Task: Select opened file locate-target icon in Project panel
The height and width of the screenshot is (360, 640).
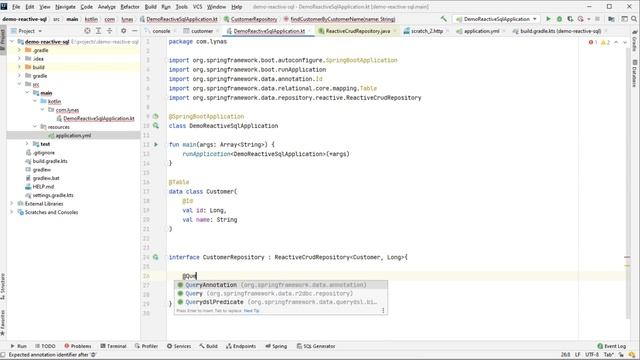Action: point(87,31)
